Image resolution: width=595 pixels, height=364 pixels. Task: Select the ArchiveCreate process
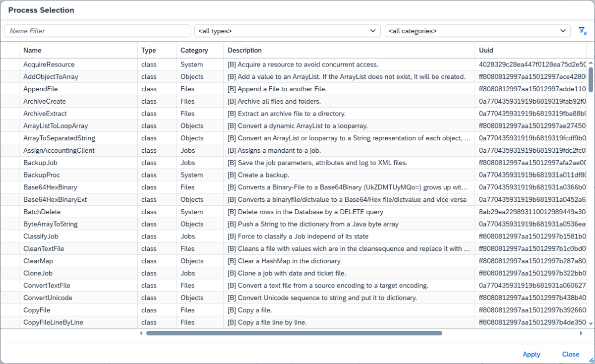coord(45,101)
